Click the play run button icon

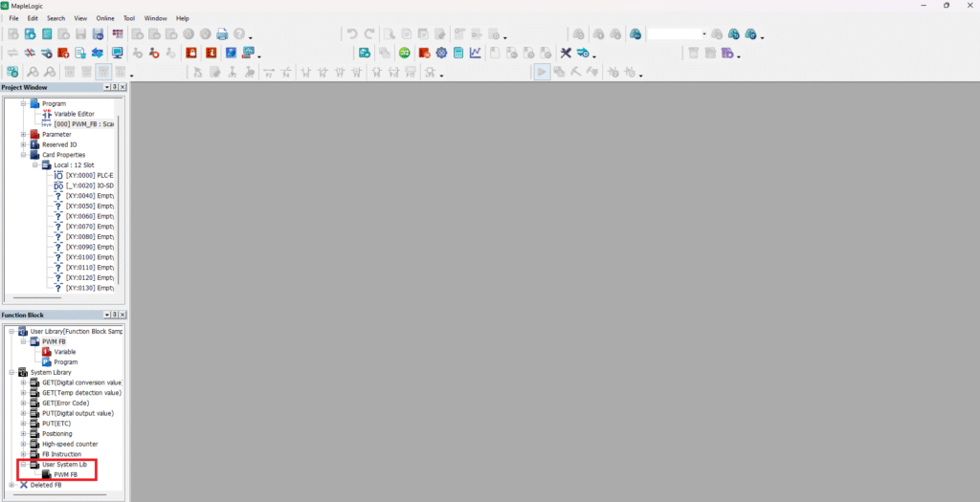542,73
